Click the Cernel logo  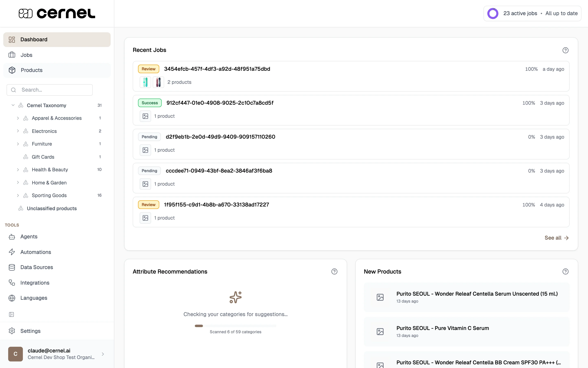[x=57, y=13]
